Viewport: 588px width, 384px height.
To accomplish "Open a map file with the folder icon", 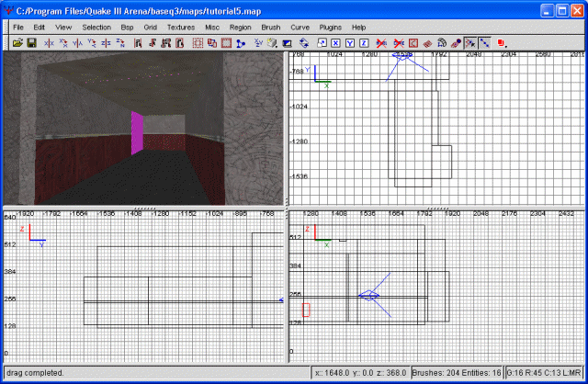I will [x=17, y=43].
